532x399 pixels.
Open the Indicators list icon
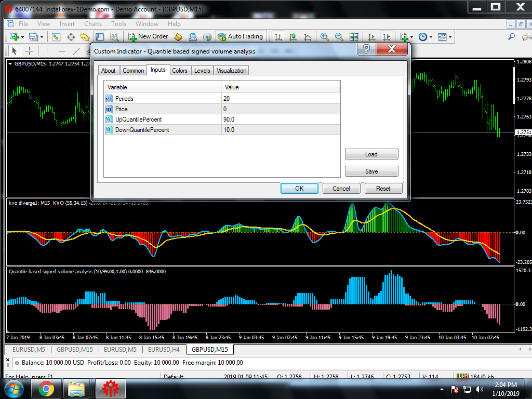click(x=404, y=37)
